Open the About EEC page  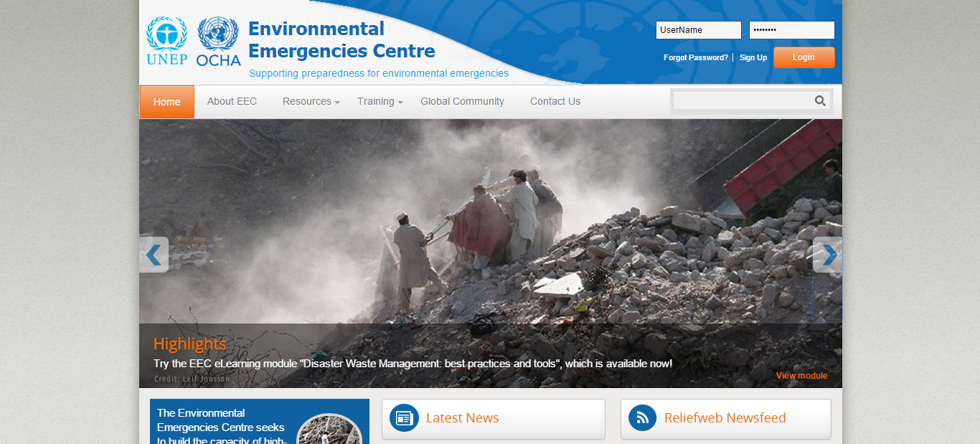232,102
